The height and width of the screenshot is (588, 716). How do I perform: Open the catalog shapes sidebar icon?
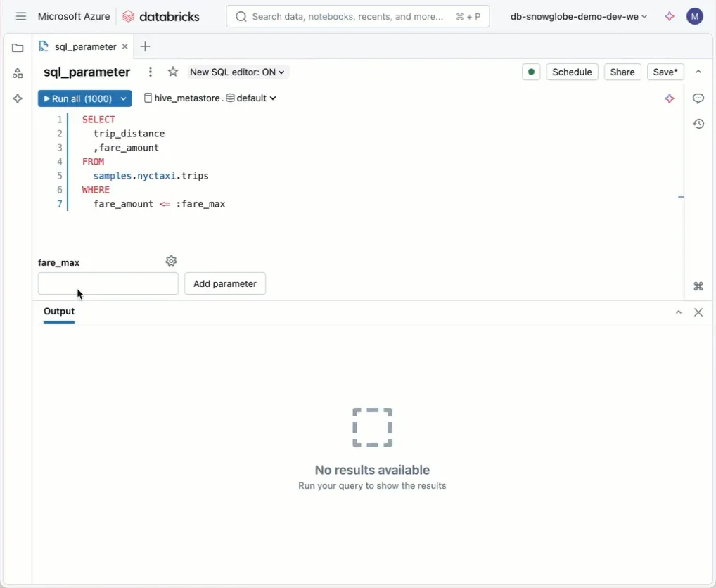18,73
